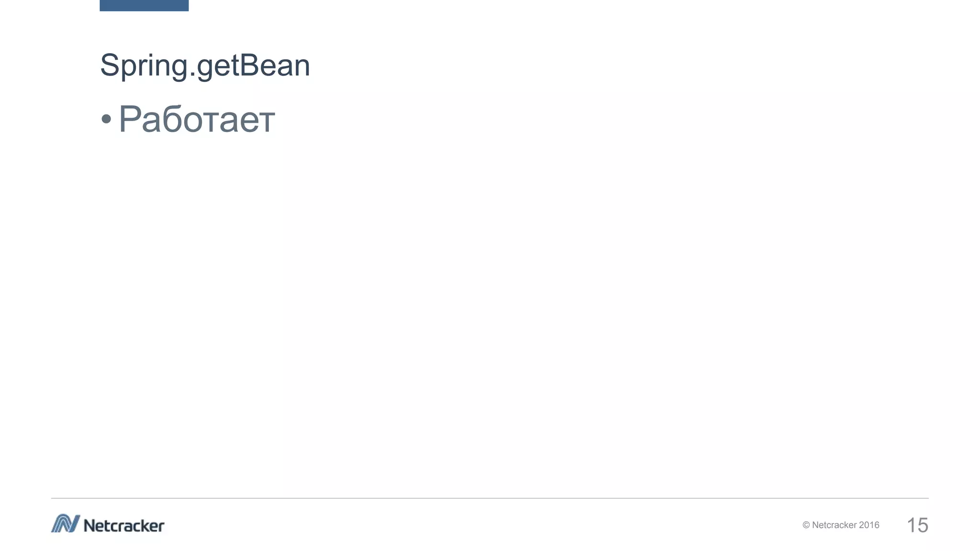Click the capital S starting the title
The image size is (980, 551).
click(110, 65)
